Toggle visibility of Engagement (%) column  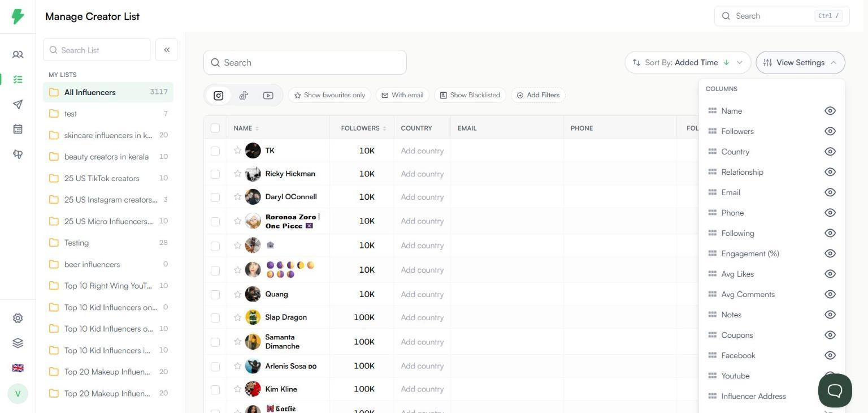click(x=830, y=253)
